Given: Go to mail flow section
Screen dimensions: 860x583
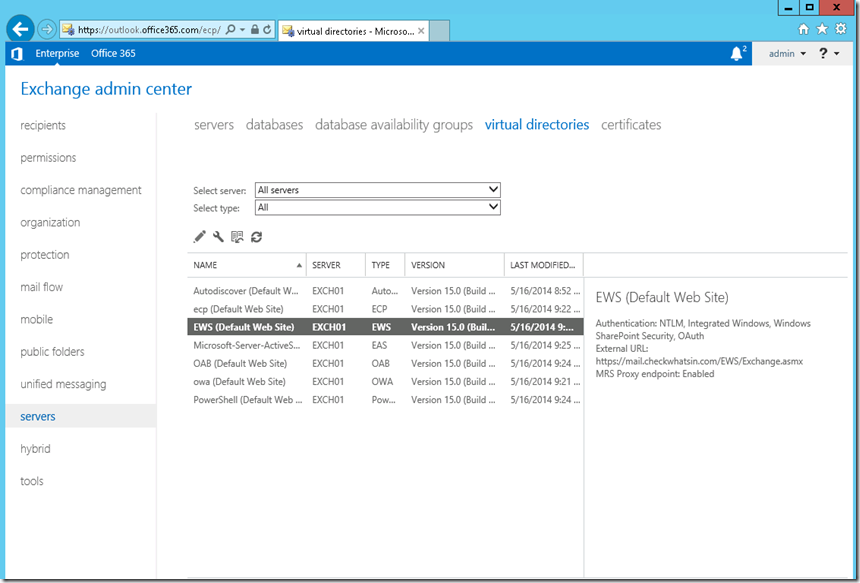Looking at the screenshot, I should click(42, 287).
